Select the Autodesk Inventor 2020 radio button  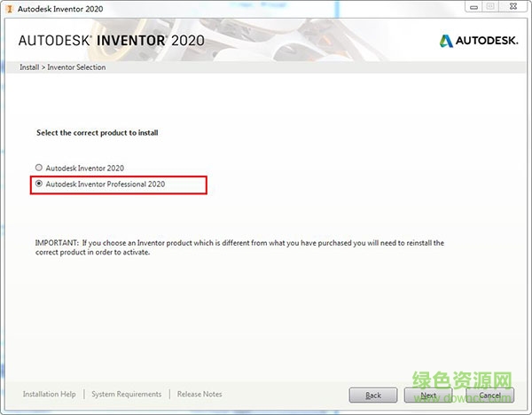[38, 168]
